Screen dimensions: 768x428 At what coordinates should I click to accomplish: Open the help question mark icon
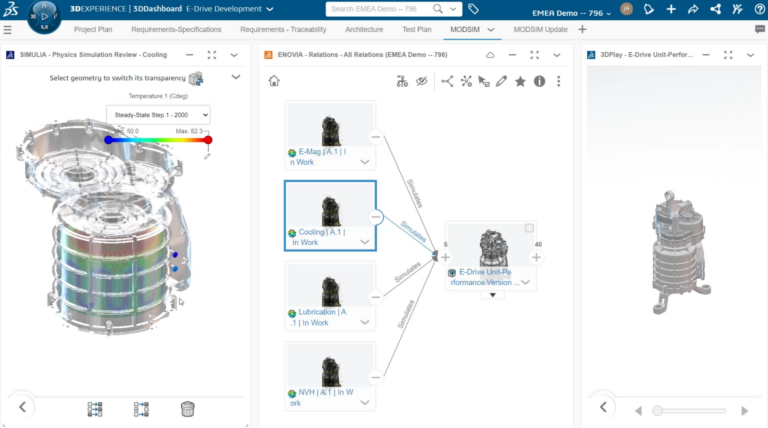tap(760, 9)
